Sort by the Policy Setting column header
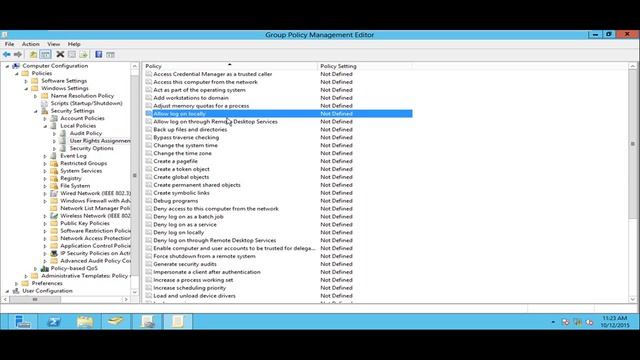The width and height of the screenshot is (640, 360). 364,66
